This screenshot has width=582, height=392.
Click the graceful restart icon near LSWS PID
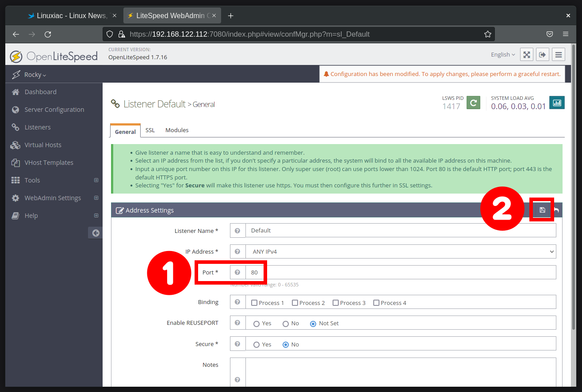click(473, 103)
